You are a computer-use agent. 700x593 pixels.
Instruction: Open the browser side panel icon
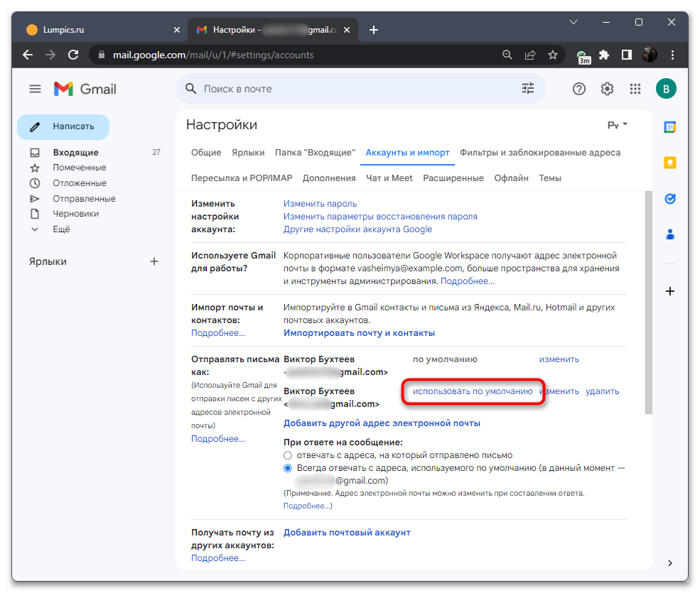[x=627, y=55]
